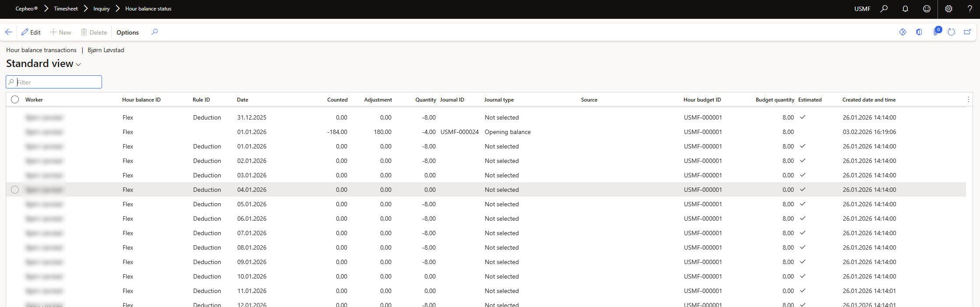Image resolution: width=980 pixels, height=307 pixels.
Task: Open form in new window icon
Action: click(x=967, y=32)
